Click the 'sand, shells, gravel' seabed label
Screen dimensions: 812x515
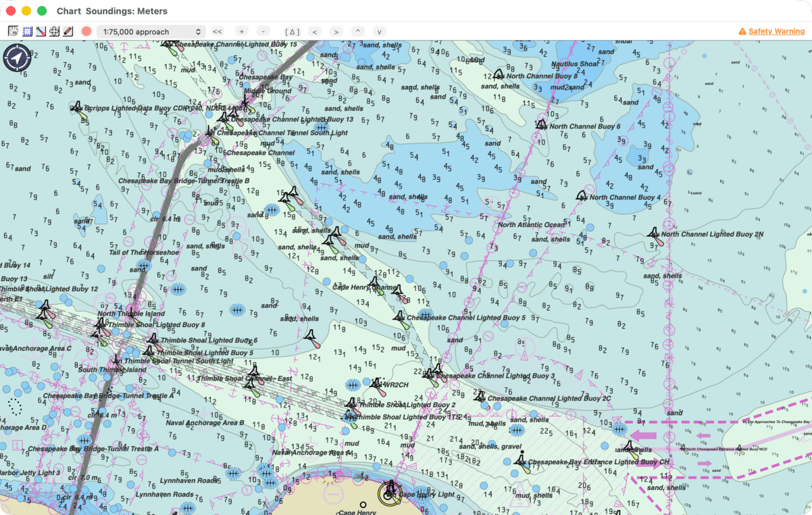pyautogui.click(x=490, y=446)
